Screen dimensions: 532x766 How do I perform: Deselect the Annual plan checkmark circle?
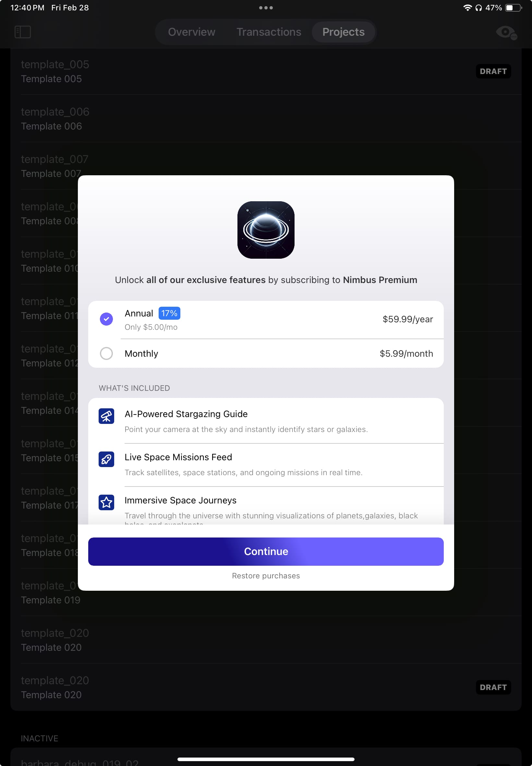106,319
